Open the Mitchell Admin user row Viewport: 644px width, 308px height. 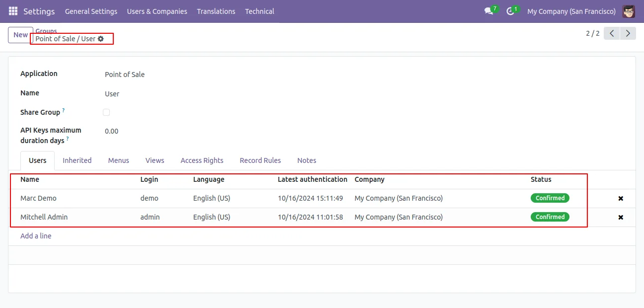point(322,217)
